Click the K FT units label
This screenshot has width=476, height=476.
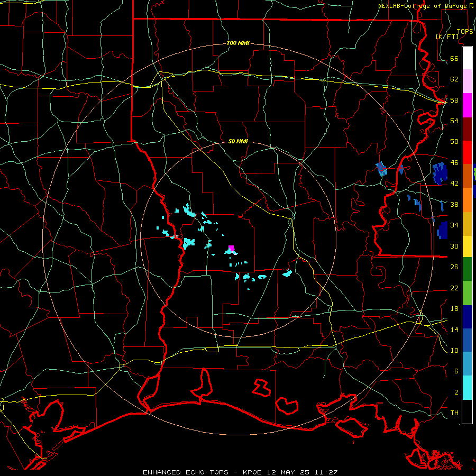pos(447,37)
